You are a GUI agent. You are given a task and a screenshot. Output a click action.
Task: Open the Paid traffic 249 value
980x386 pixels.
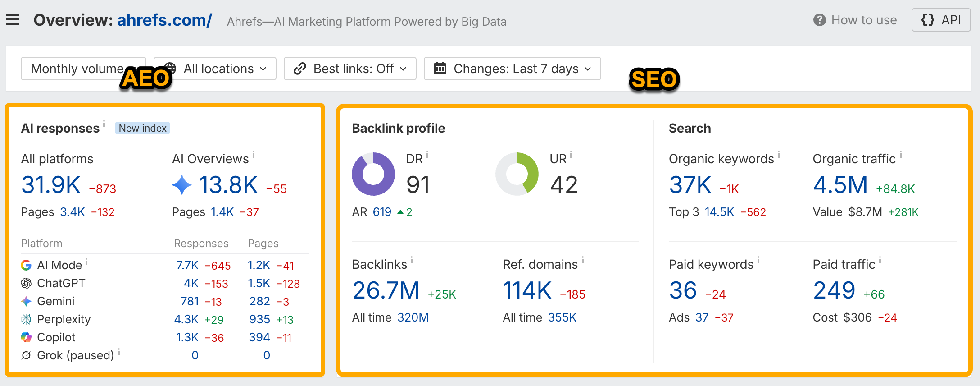tap(834, 290)
